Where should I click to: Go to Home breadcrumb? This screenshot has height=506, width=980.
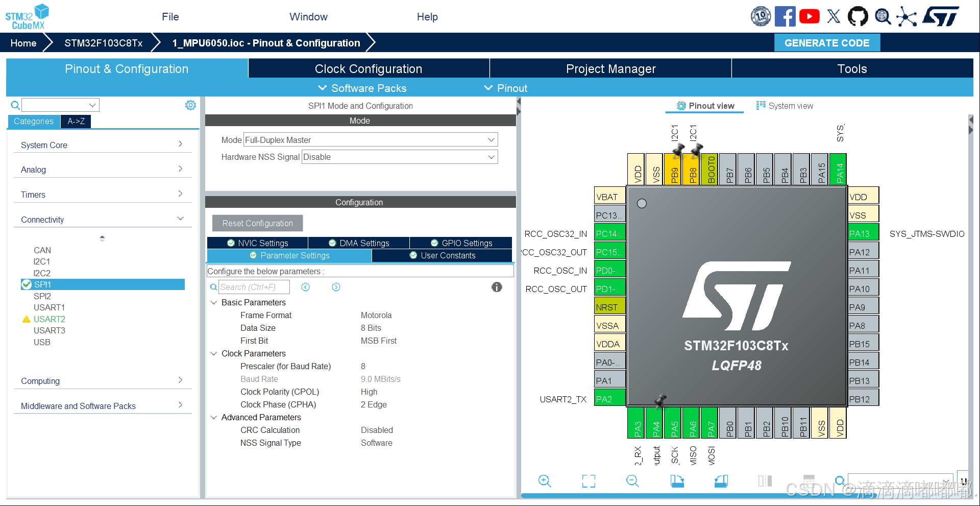[x=23, y=43]
